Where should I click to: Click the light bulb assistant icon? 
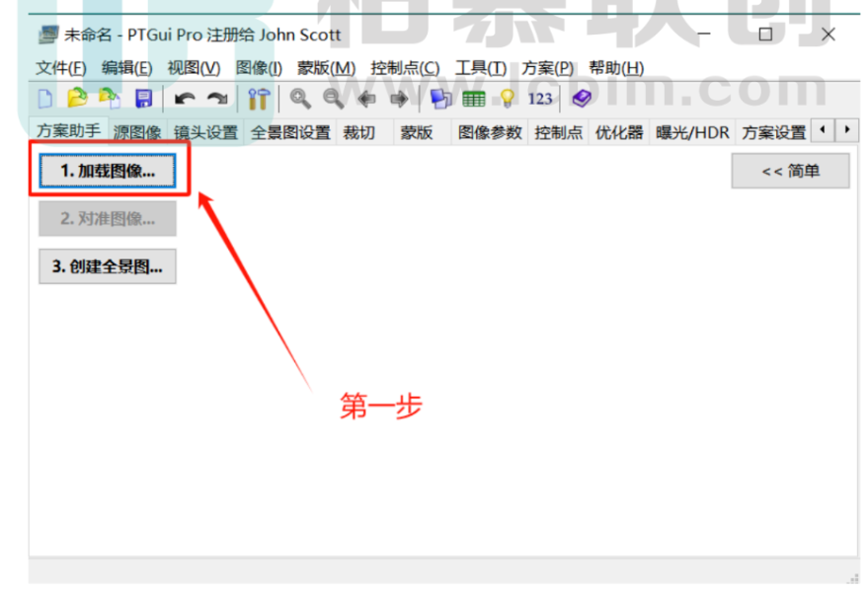pyautogui.click(x=507, y=99)
